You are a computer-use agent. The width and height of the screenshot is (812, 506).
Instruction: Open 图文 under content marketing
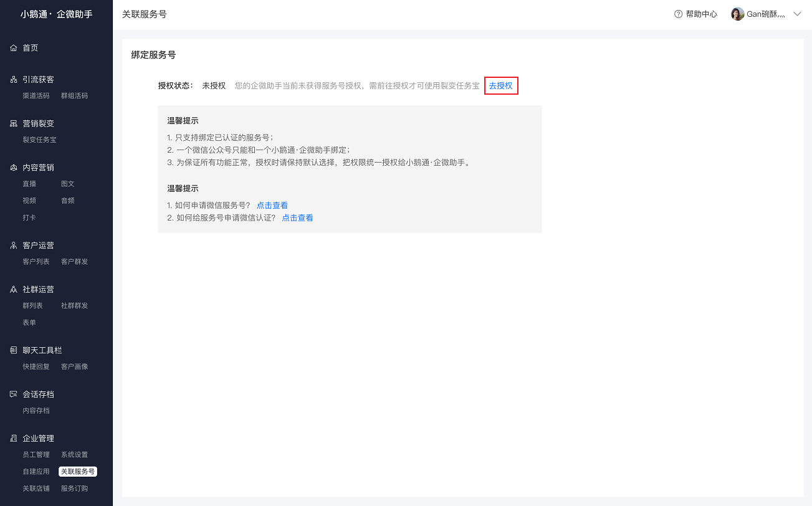[x=68, y=184]
